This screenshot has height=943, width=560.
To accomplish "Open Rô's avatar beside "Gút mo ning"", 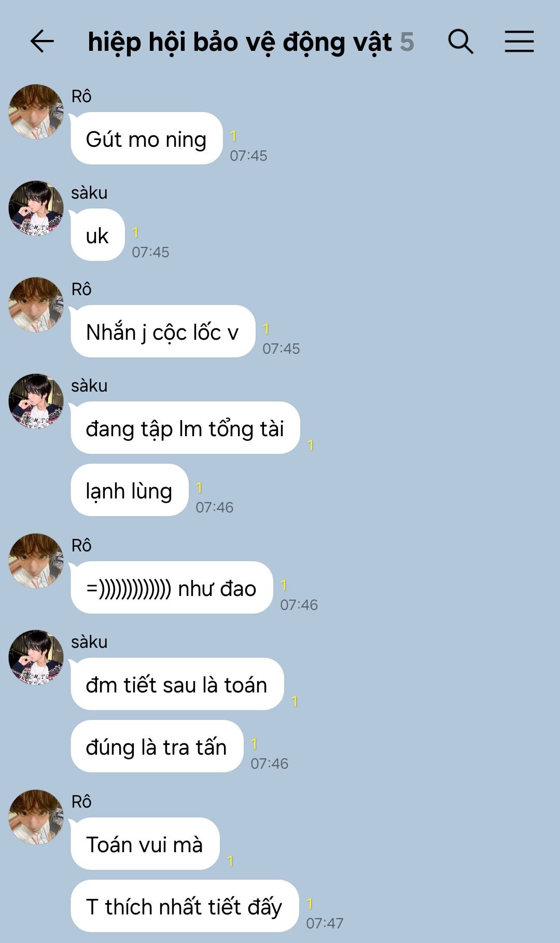I will [x=36, y=112].
